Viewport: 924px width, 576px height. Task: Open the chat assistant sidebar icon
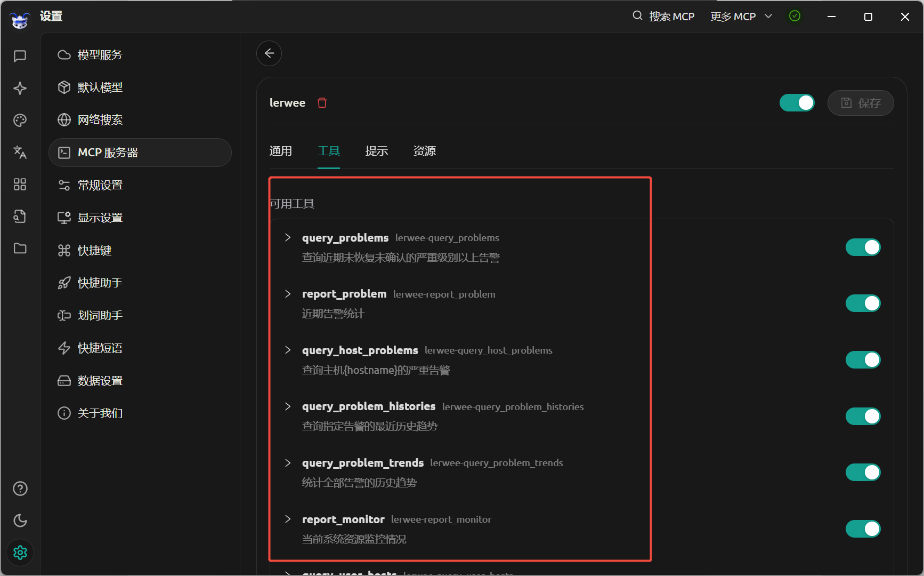click(x=20, y=56)
